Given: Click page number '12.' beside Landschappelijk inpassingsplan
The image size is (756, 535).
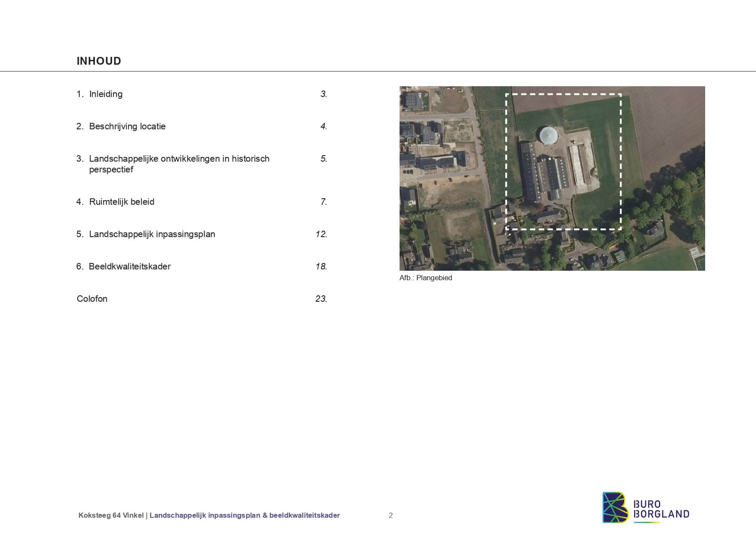Looking at the screenshot, I should pyautogui.click(x=322, y=234).
